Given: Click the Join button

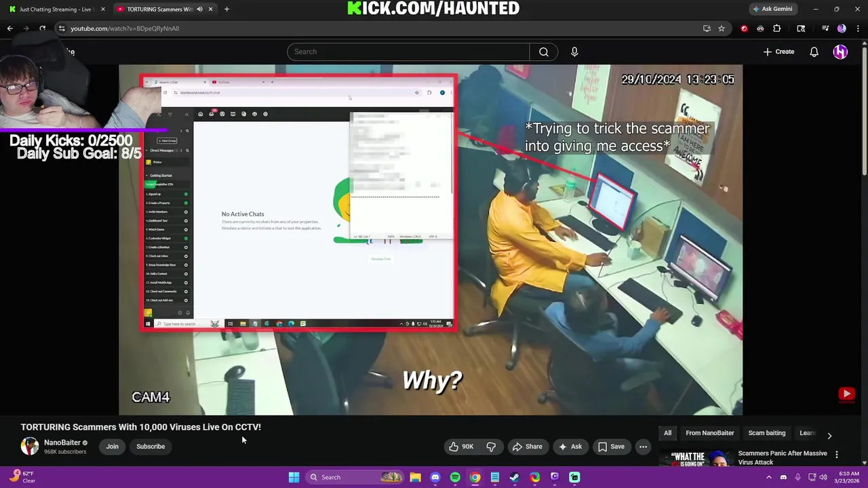Looking at the screenshot, I should tap(112, 447).
